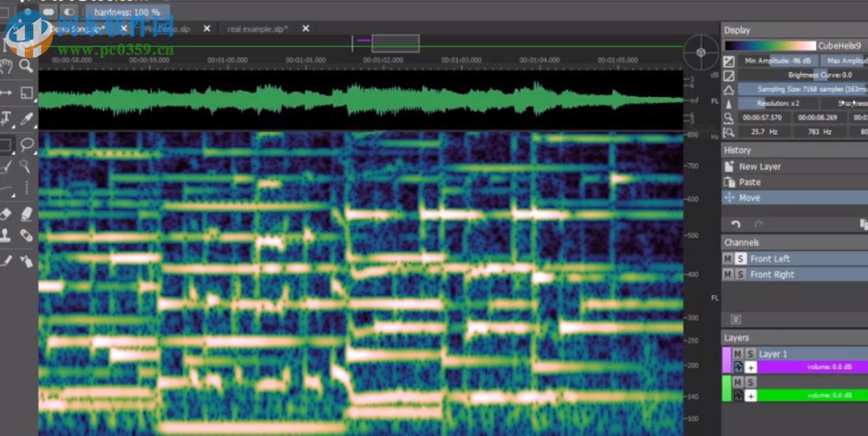868x436 pixels.
Task: Select the Healing bandage tool
Action: tap(26, 235)
